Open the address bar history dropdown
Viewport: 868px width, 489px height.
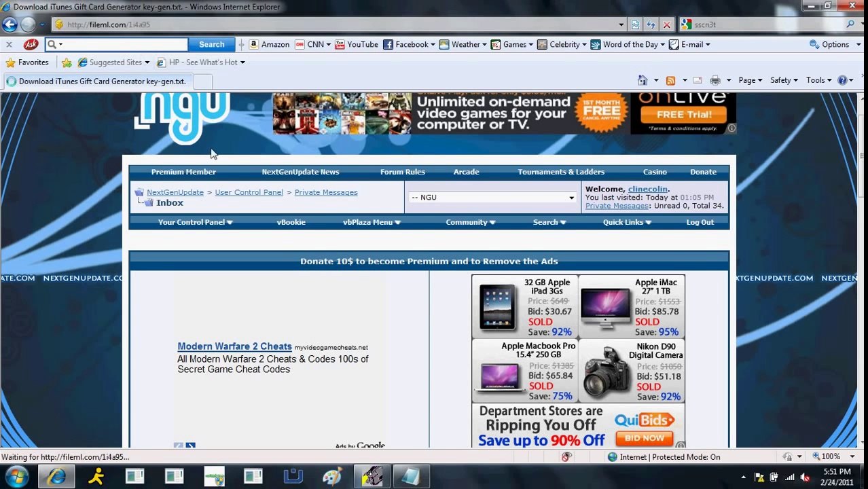(x=621, y=24)
